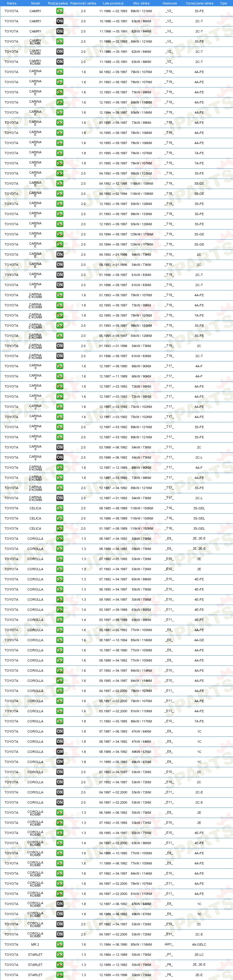Click PB icon in STARLET 12.1989 -> 03.1996 row
The height and width of the screenshot is (980, 233).
click(60, 975)
